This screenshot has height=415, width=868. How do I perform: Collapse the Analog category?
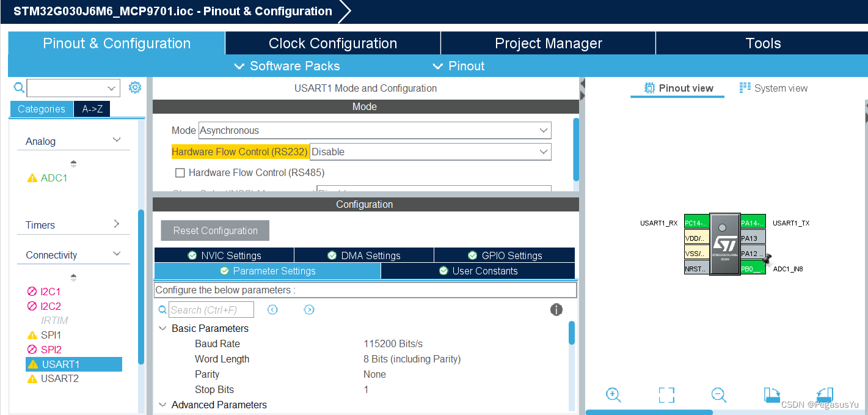(117, 141)
